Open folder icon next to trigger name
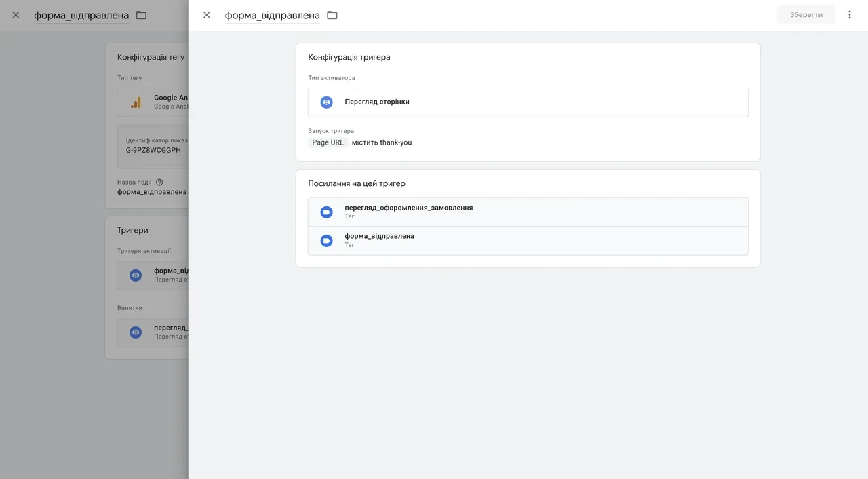868x479 pixels. [x=332, y=15]
